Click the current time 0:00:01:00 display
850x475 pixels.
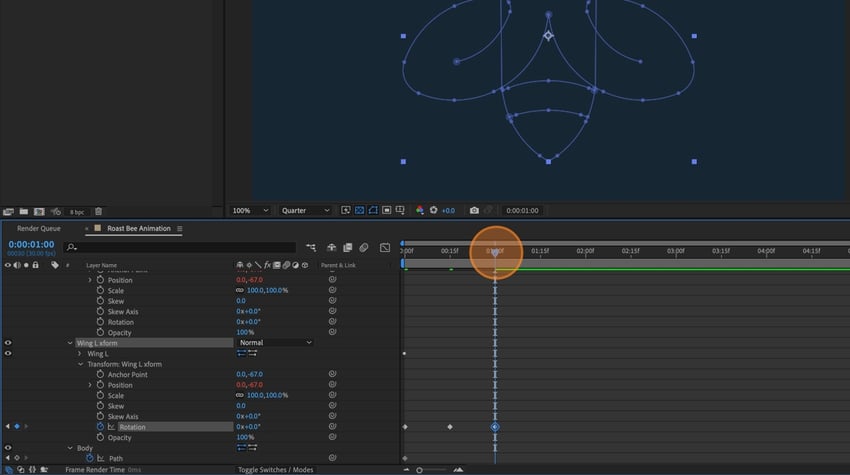pos(31,245)
